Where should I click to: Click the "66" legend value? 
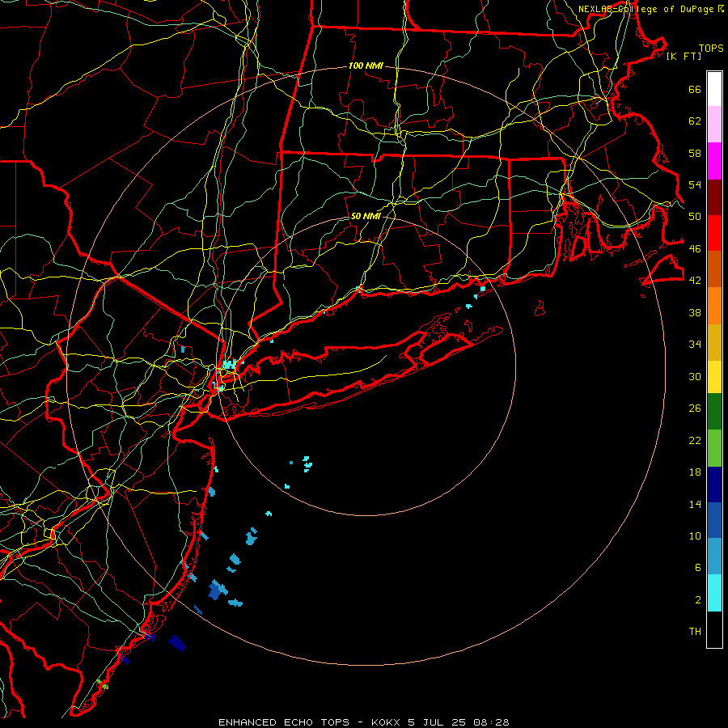695,89
